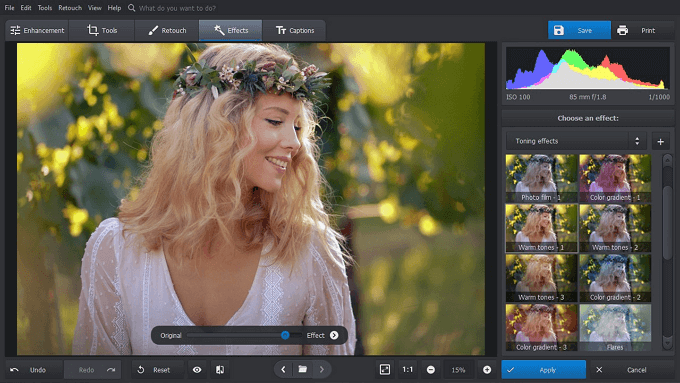Click the Cancel button
680x383 pixels.
pos(631,370)
